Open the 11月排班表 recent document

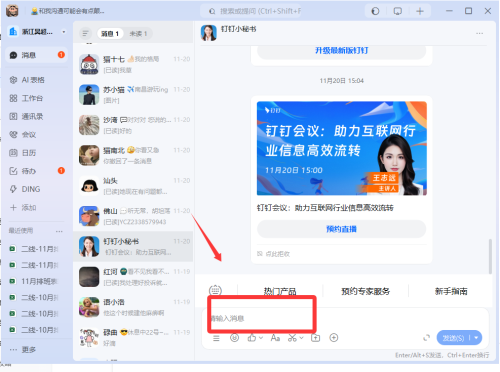[x=34, y=281]
